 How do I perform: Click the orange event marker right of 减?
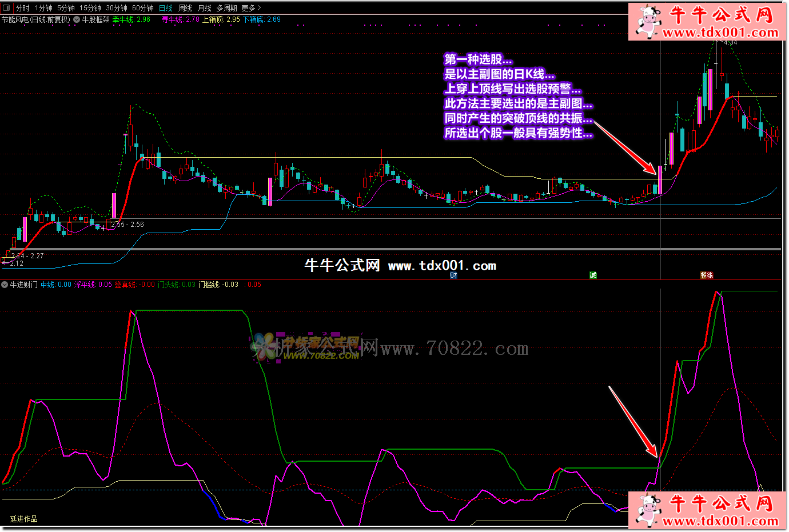tap(707, 275)
